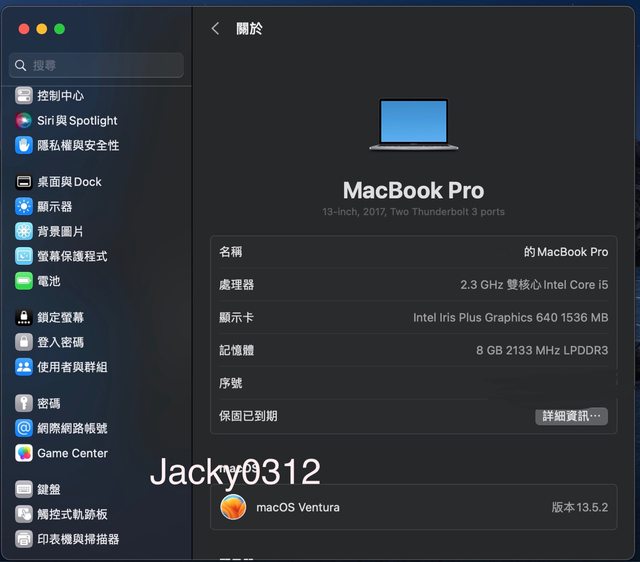The height and width of the screenshot is (562, 640).
Task: Click the Battery icon in sidebar
Action: click(24, 281)
